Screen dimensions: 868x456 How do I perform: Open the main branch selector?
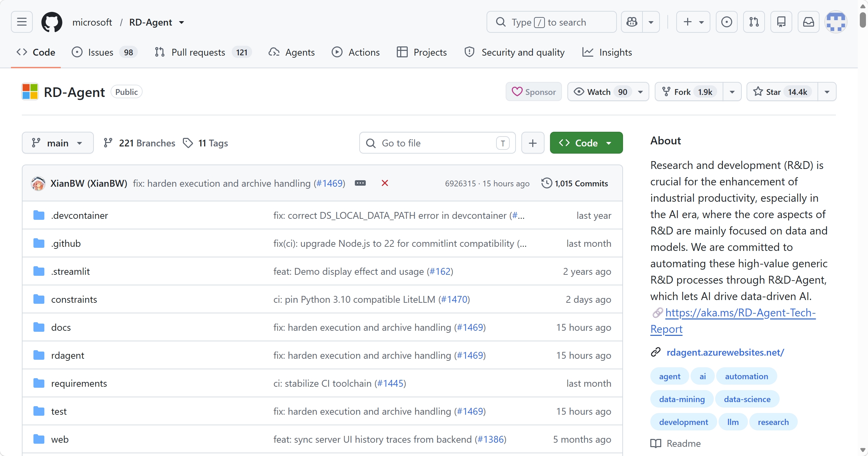58,143
